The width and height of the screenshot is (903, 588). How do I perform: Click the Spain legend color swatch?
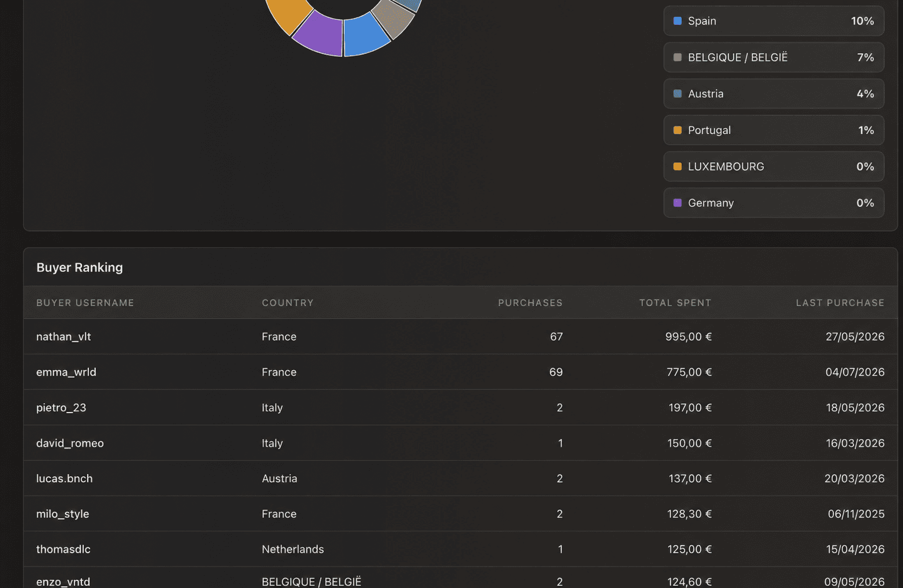tap(678, 21)
